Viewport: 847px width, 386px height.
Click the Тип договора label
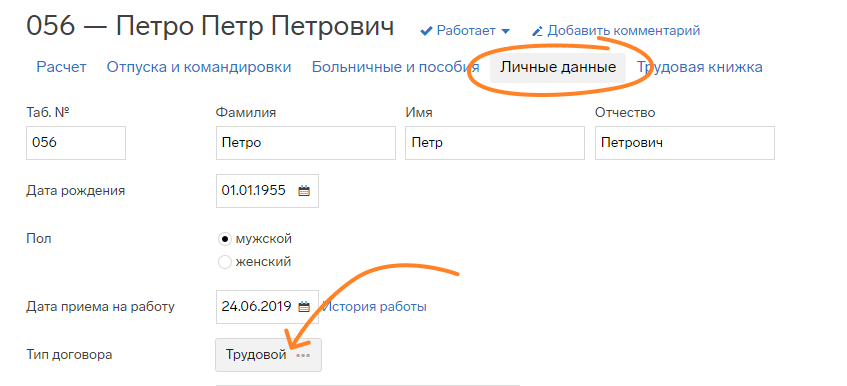(x=69, y=355)
